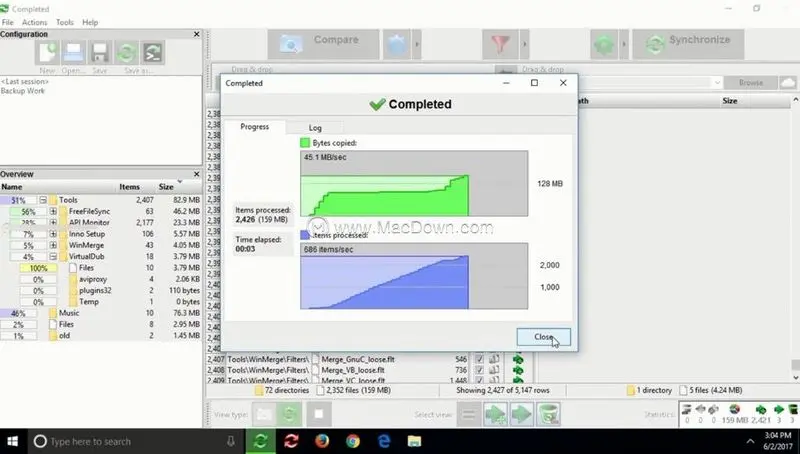Close the Overview panel
Screen dimensions: 800x454
click(197, 174)
